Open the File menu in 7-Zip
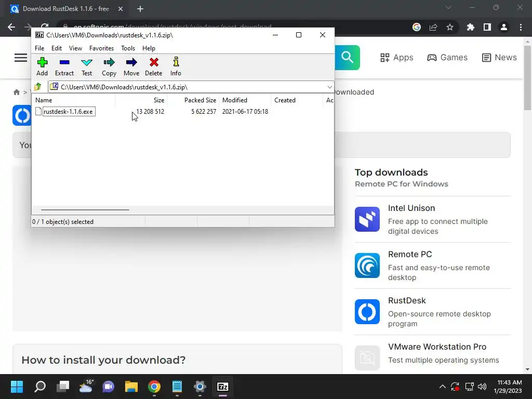This screenshot has height=399, width=532. (39, 48)
